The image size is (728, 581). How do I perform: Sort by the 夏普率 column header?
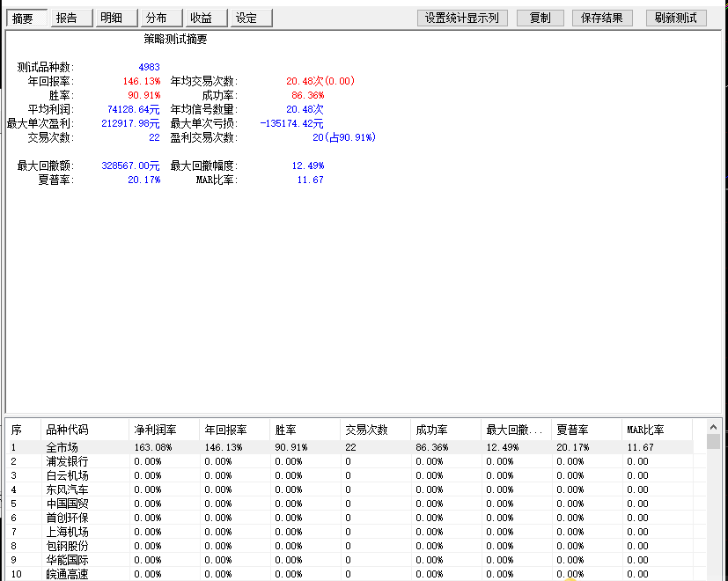tap(587, 430)
